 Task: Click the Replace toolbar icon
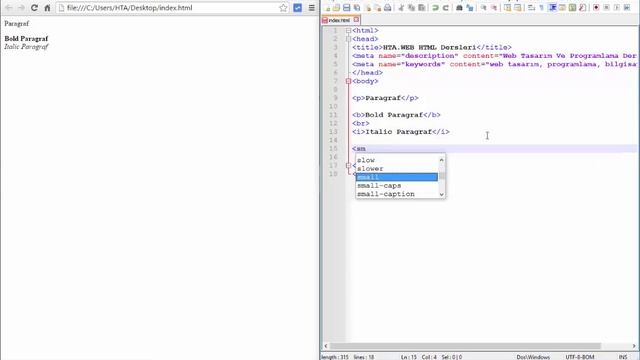470,8
